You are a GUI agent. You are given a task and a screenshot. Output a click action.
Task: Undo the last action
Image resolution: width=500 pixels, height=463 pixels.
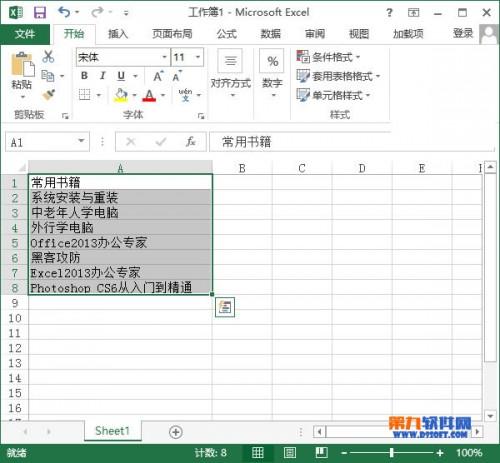pos(64,12)
